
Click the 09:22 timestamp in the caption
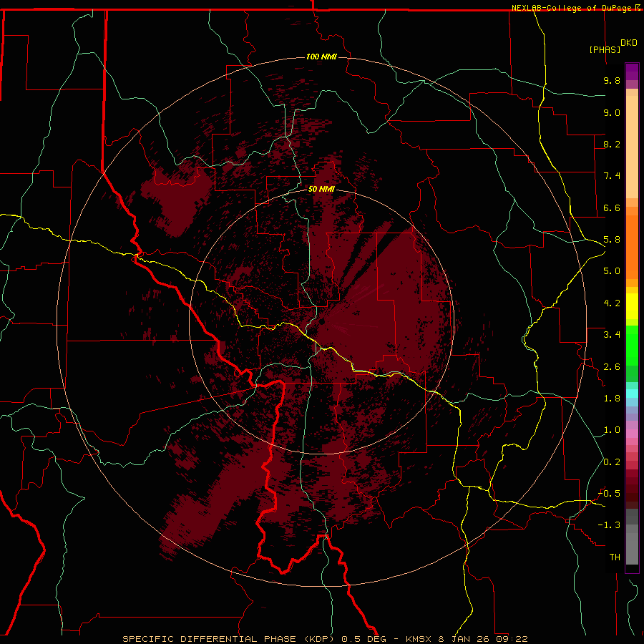(x=512, y=639)
